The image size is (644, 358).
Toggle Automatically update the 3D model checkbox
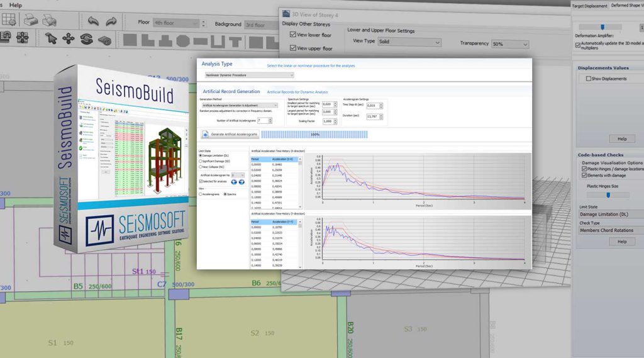pos(578,45)
